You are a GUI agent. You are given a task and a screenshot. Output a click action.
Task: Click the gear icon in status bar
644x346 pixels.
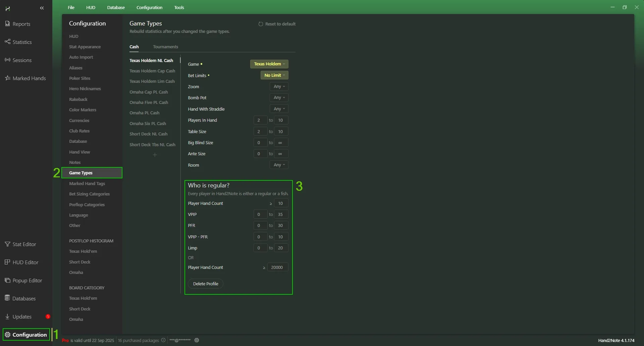[197, 340]
